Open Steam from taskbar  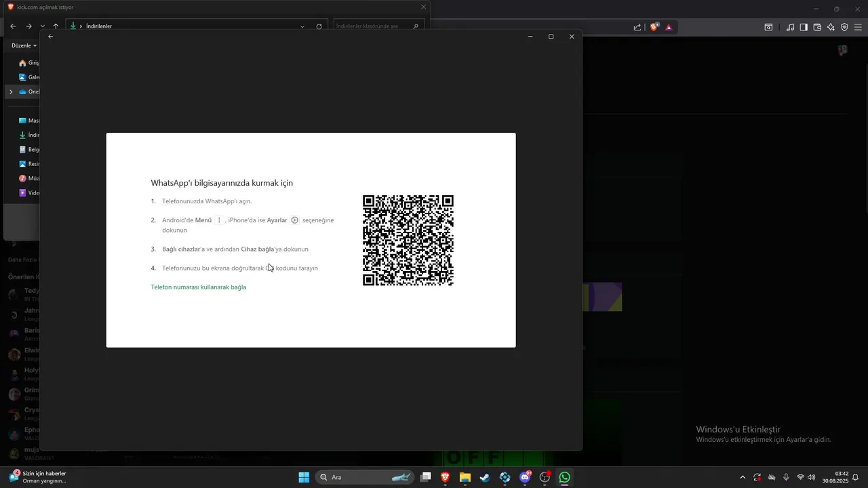click(485, 477)
